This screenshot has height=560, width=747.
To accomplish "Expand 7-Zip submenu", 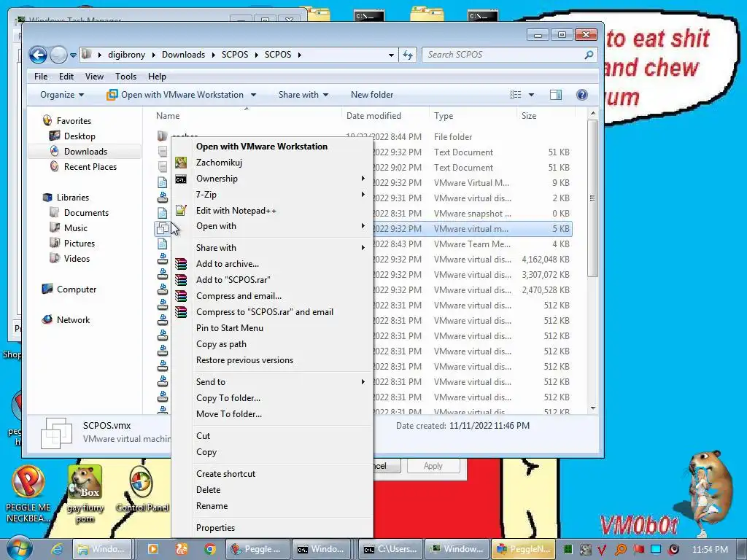I will pyautogui.click(x=271, y=194).
